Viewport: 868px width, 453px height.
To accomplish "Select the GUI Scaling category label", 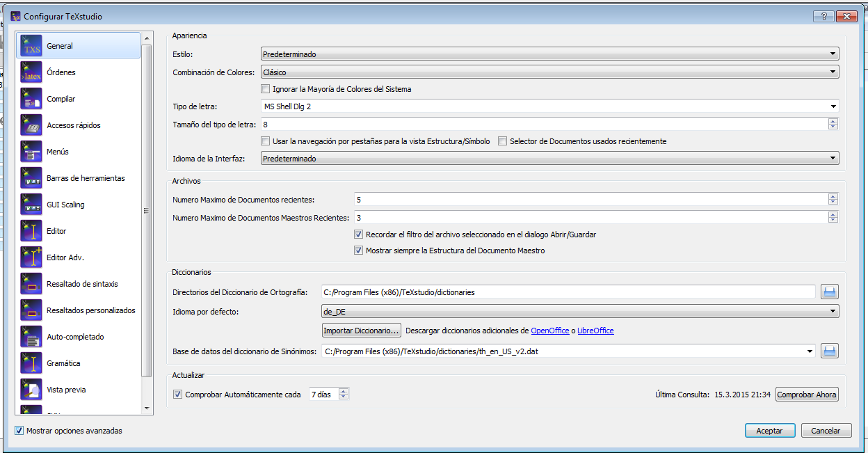I will 65,205.
